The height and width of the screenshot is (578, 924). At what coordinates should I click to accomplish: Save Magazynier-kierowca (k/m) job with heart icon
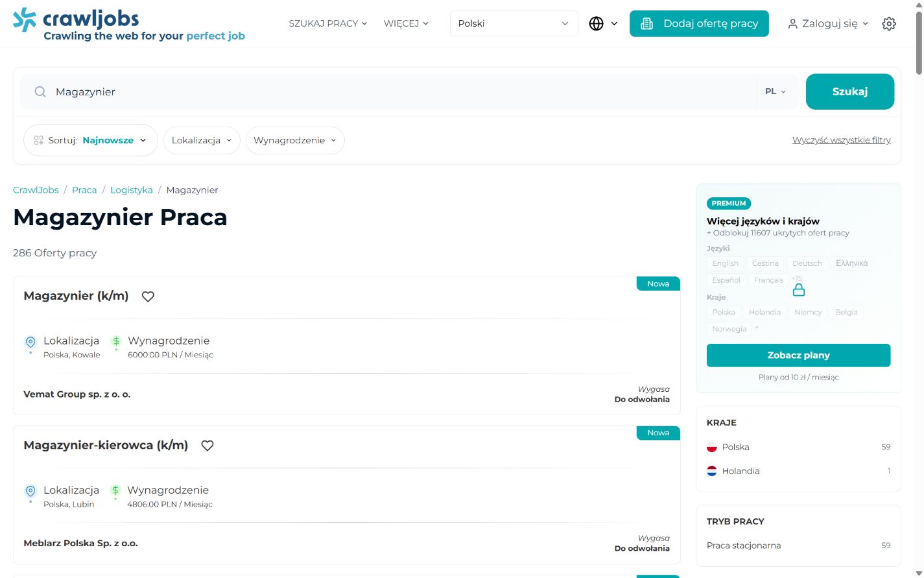pyautogui.click(x=207, y=446)
